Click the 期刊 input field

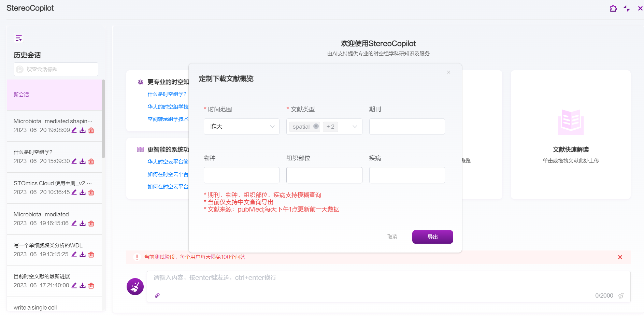tap(407, 127)
